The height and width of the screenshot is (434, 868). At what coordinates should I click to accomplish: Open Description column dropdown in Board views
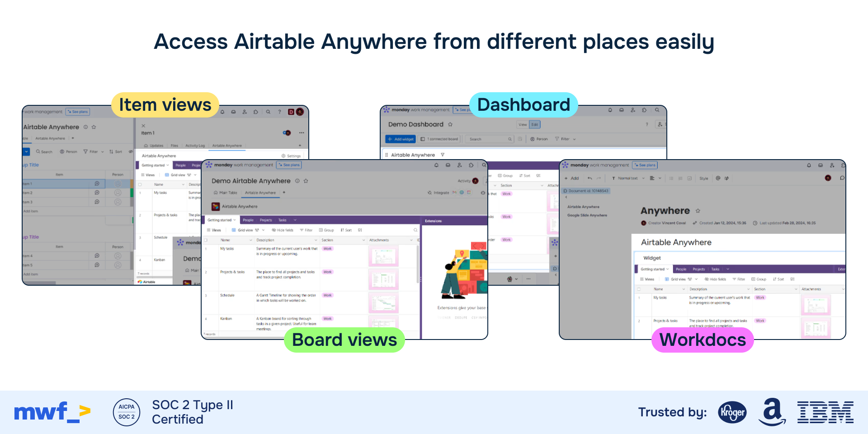(316, 240)
